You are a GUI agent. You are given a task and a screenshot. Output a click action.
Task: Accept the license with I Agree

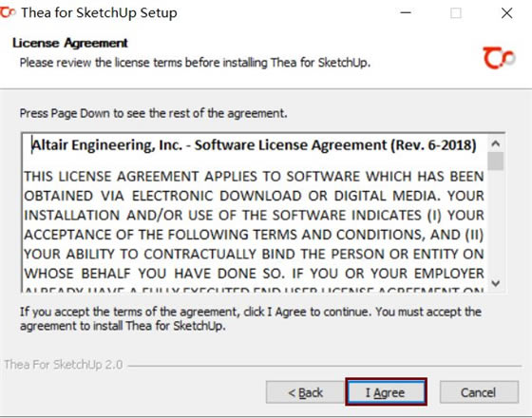click(386, 392)
